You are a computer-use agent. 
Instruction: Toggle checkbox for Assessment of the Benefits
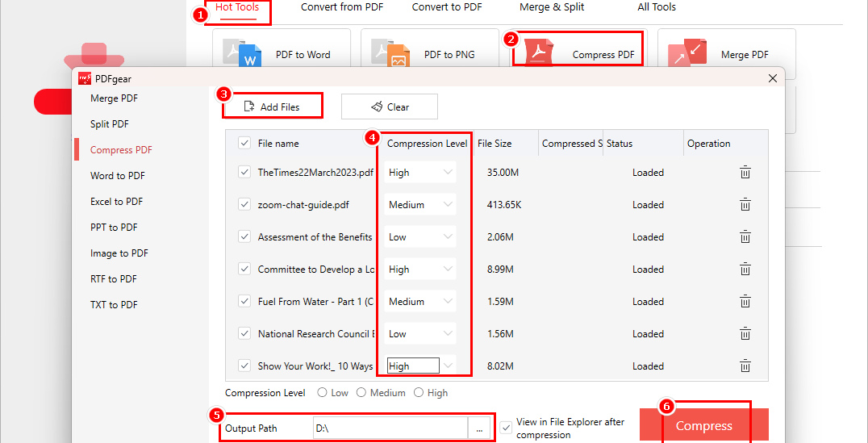coord(244,237)
